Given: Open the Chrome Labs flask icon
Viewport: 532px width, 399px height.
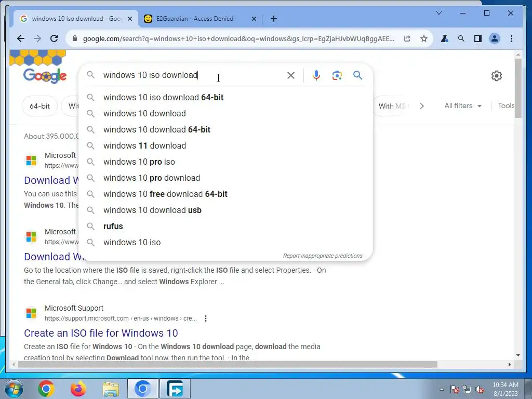Looking at the screenshot, I should (444, 38).
